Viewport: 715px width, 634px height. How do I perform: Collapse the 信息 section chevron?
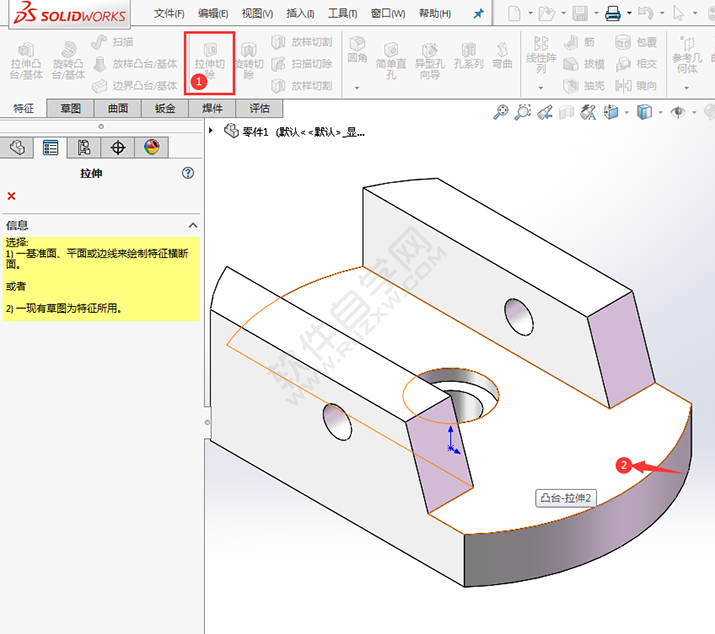point(193,225)
